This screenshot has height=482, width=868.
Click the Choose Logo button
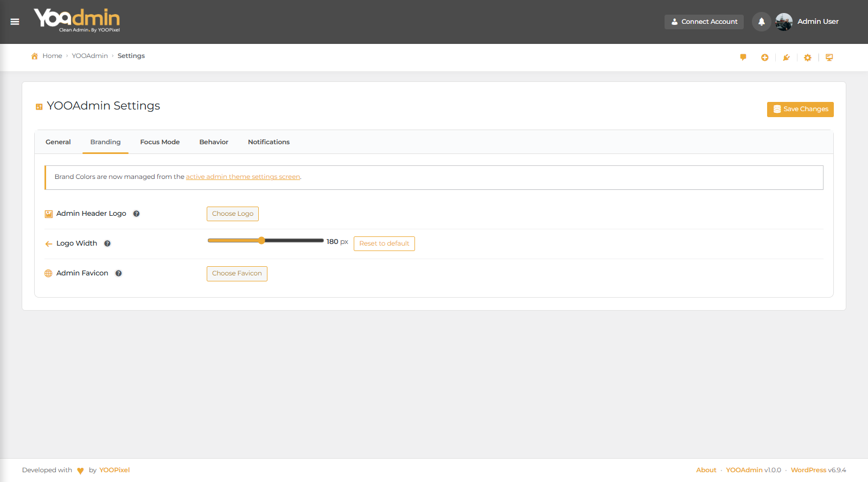233,214
